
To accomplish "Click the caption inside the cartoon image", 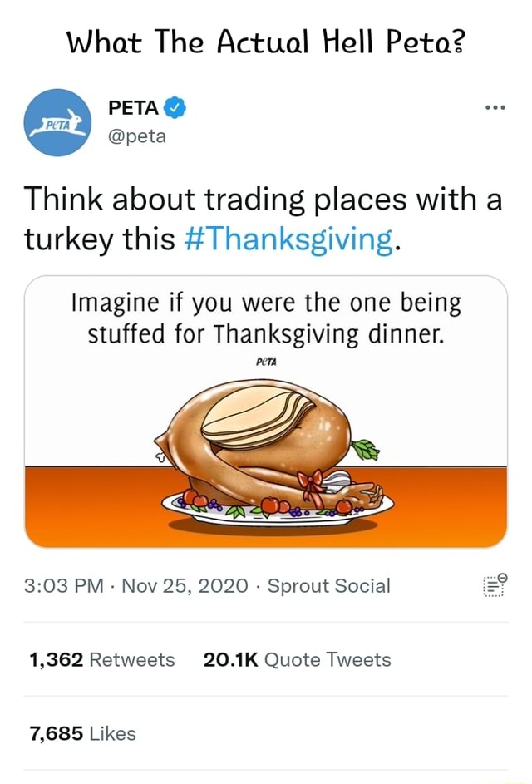I will 266,318.
